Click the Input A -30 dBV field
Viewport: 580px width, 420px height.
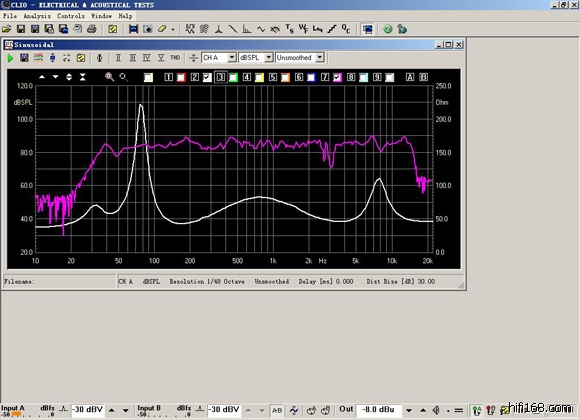pyautogui.click(x=87, y=410)
